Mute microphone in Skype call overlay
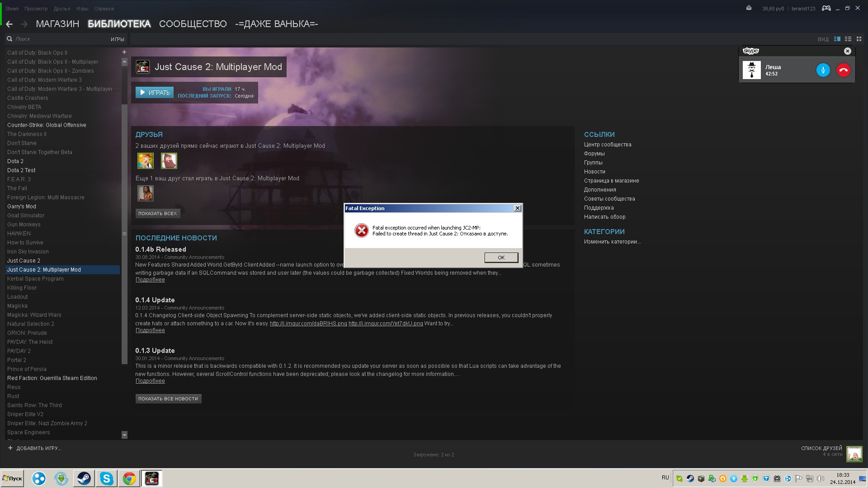The width and height of the screenshot is (868, 488). (823, 70)
